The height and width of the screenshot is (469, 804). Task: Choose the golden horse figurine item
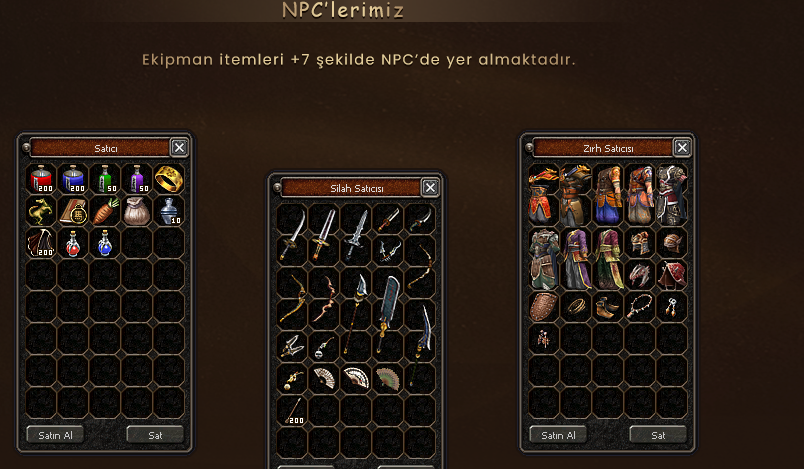click(x=41, y=211)
